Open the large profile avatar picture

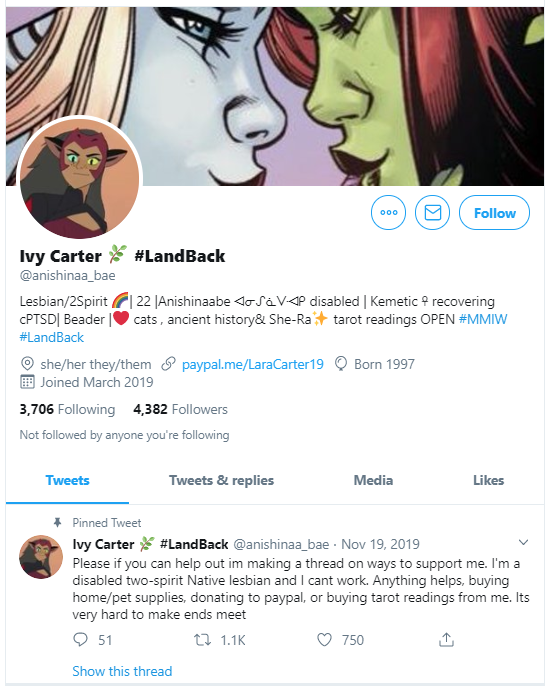pyautogui.click(x=79, y=179)
